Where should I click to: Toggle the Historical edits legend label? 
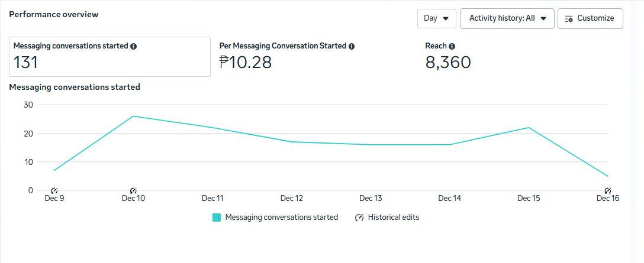click(x=393, y=217)
